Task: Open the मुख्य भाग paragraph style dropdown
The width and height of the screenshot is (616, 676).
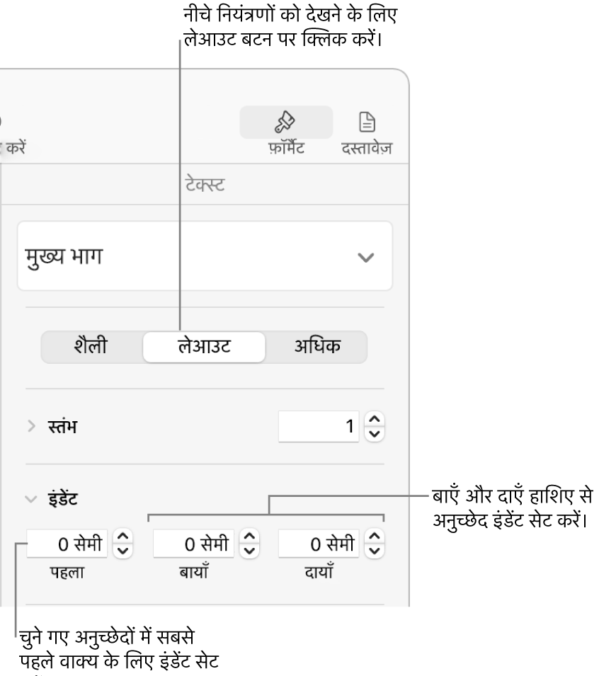Action: pos(205,256)
